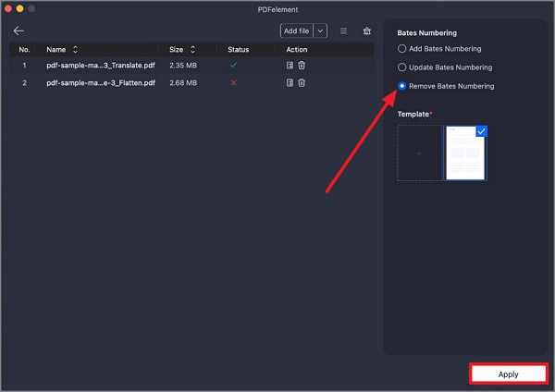Click the green success status checkmark
555x392 pixels.
(x=233, y=65)
